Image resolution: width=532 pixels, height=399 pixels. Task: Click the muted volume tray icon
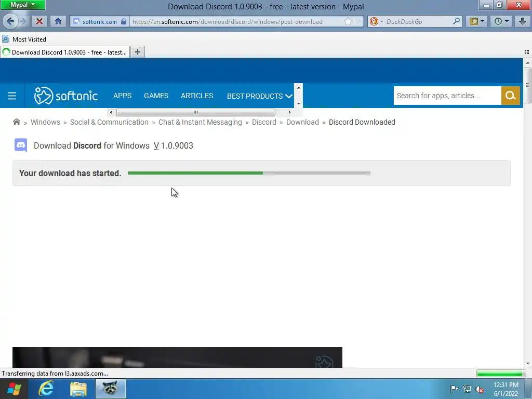pyautogui.click(x=480, y=389)
